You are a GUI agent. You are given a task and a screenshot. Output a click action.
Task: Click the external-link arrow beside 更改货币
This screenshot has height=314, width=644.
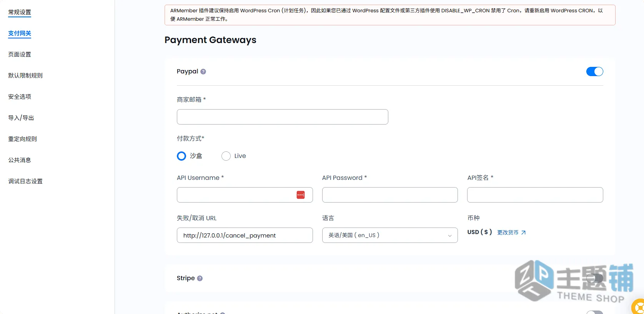(x=523, y=233)
